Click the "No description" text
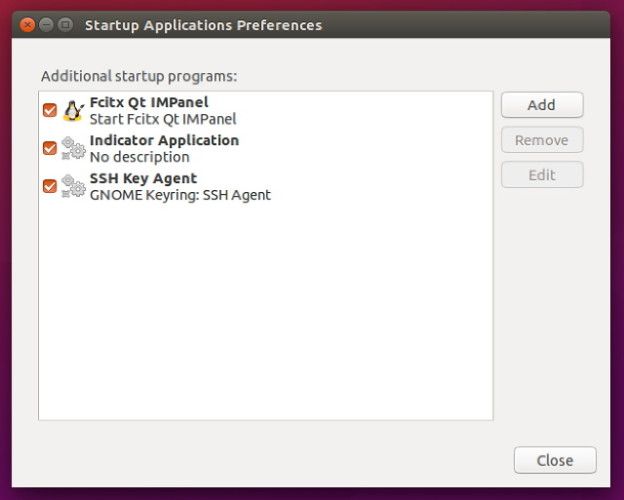This screenshot has width=624, height=500. point(140,157)
